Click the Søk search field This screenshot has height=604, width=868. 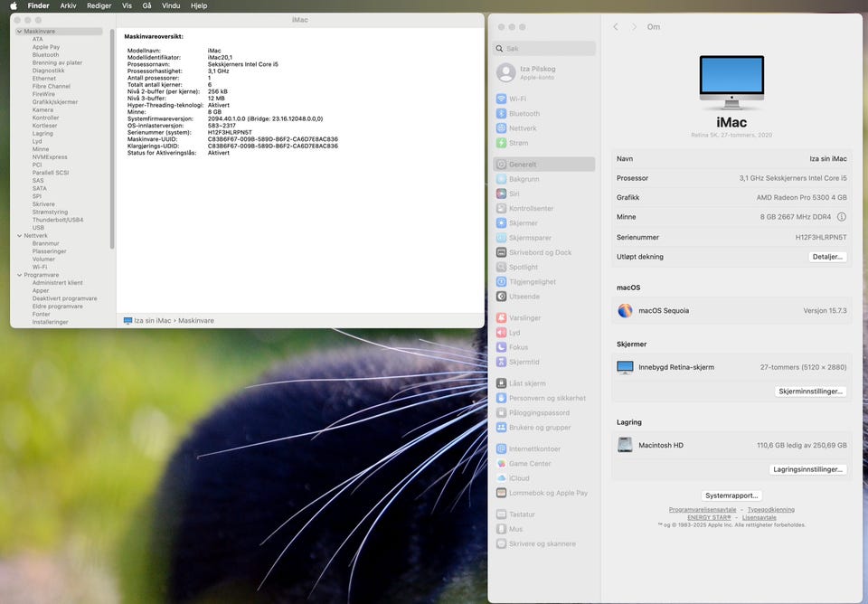pos(544,48)
